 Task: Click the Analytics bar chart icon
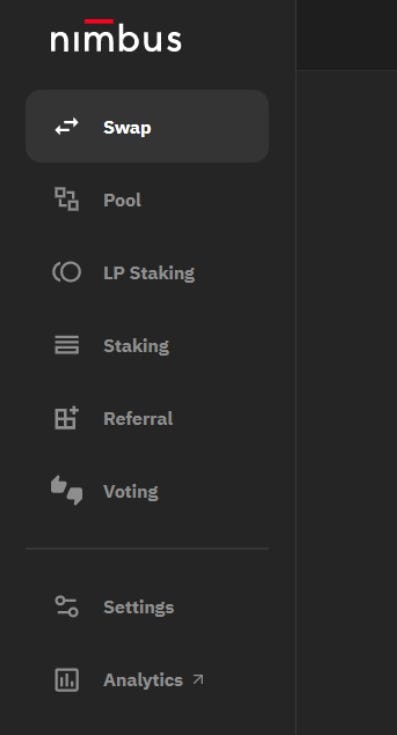[67, 680]
